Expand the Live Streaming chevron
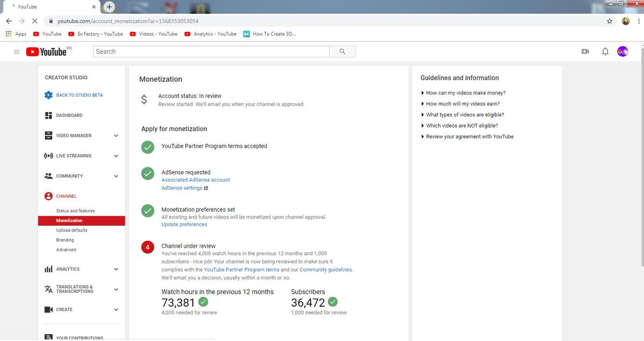The height and width of the screenshot is (341, 644). 116,156
